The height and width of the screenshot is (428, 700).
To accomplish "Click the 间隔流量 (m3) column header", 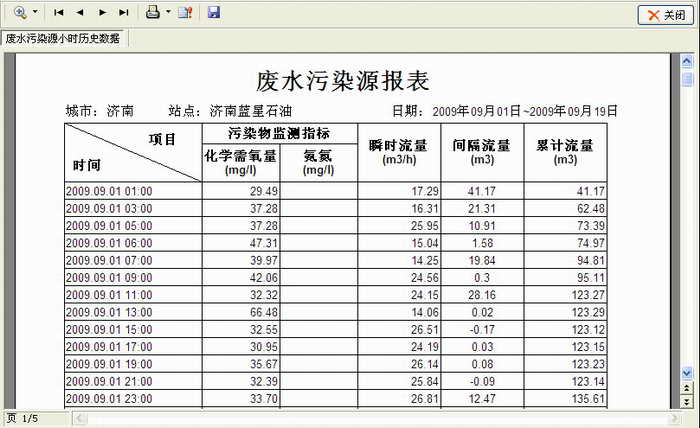I will [x=482, y=152].
